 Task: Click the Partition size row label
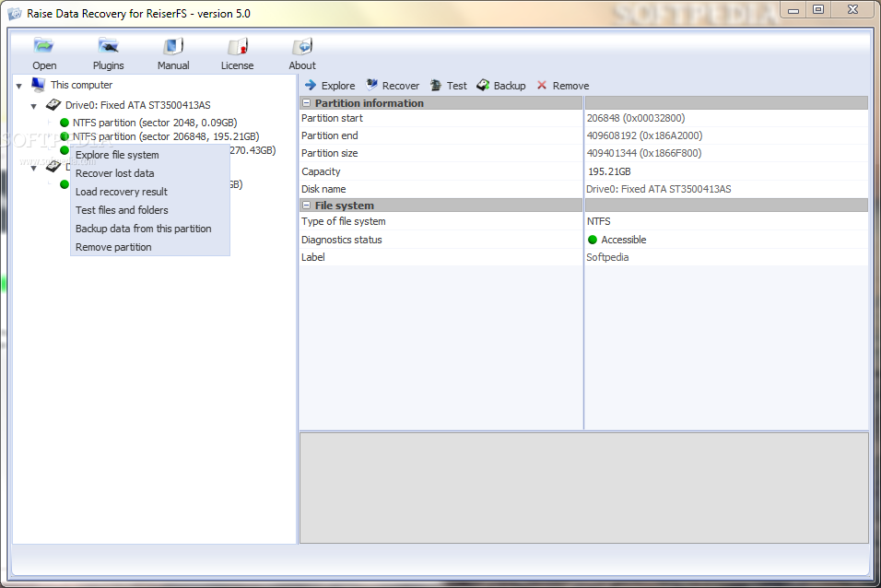point(329,153)
